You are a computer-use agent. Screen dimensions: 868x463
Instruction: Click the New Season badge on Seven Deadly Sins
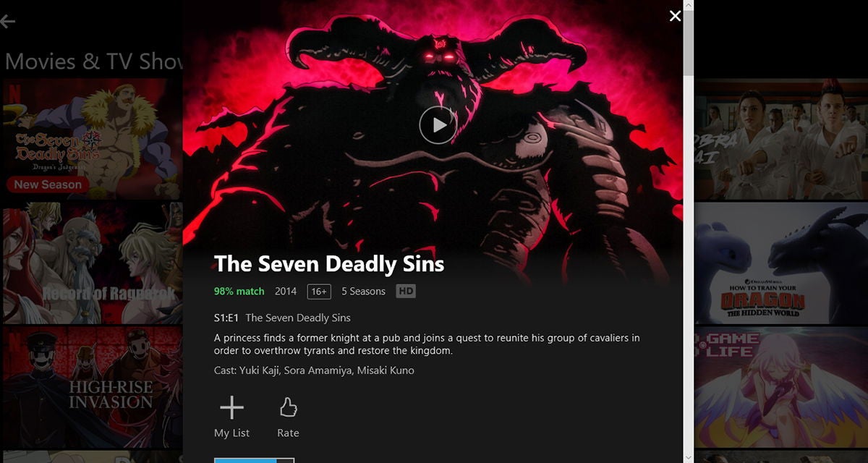(48, 184)
